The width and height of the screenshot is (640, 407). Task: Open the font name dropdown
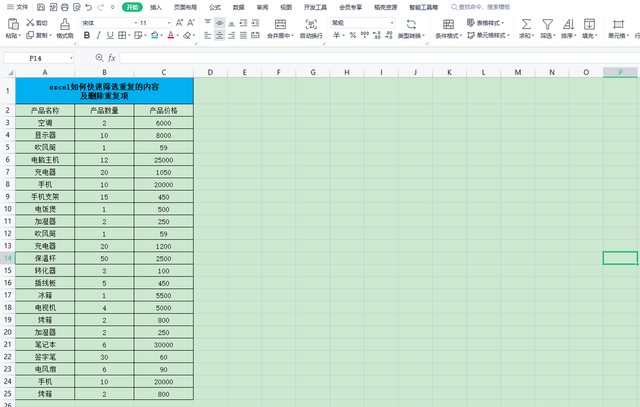136,23
